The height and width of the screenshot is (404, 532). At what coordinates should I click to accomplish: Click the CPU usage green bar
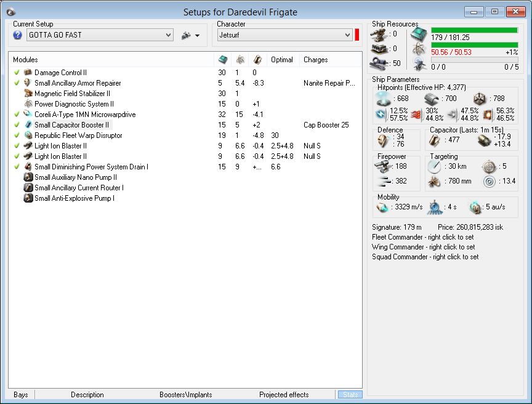(x=474, y=30)
